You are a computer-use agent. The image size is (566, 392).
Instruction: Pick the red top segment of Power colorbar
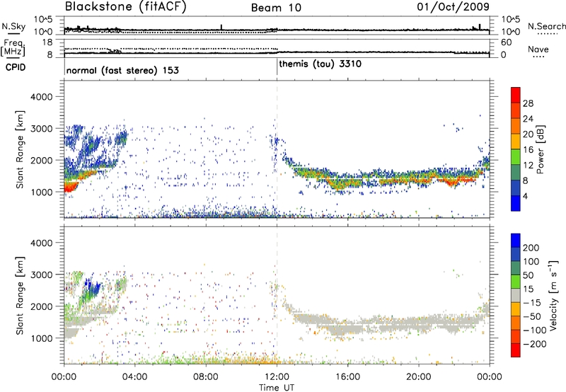click(x=516, y=96)
